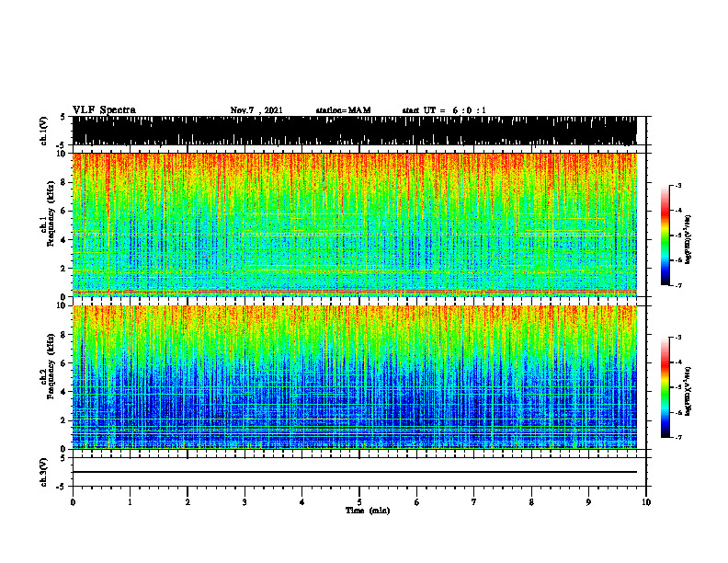Click time axis tick label '10'
The height and width of the screenshot is (563, 728).
646,502
